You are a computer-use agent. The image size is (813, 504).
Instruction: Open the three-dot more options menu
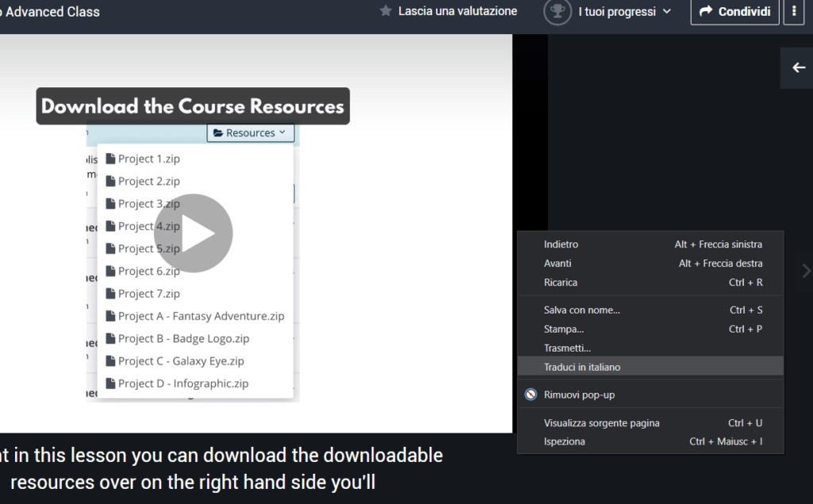click(x=796, y=12)
